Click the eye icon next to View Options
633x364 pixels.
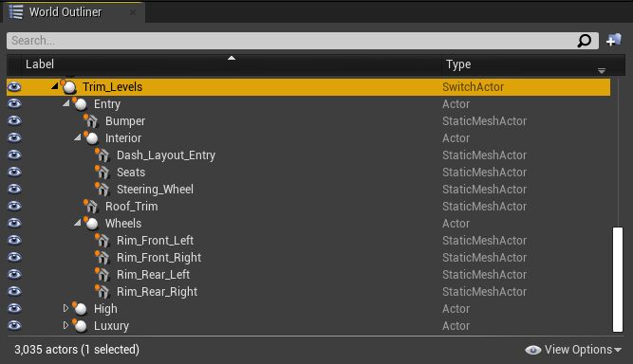[x=533, y=350]
